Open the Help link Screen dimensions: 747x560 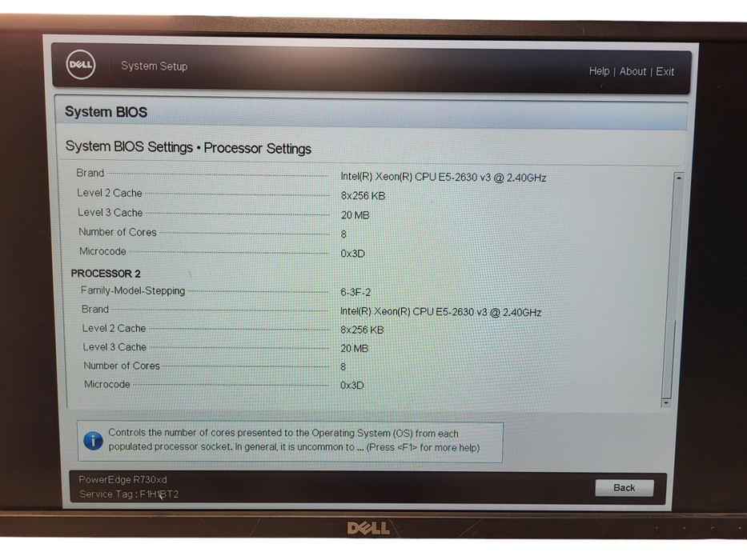click(599, 71)
